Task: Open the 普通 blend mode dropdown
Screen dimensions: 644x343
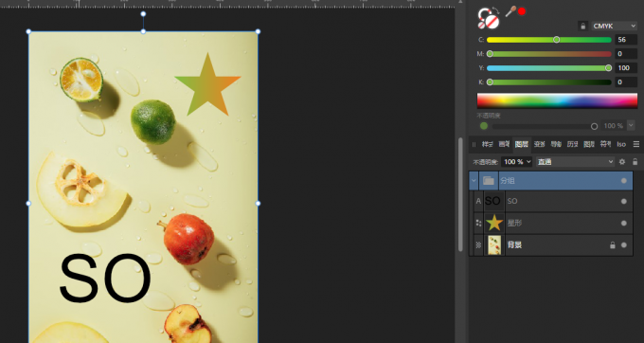Action: tap(575, 162)
